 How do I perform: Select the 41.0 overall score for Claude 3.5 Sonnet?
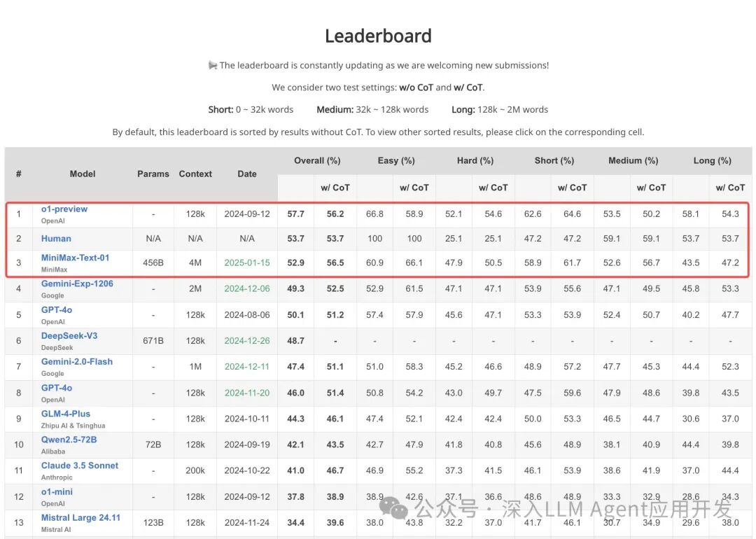tap(295, 470)
